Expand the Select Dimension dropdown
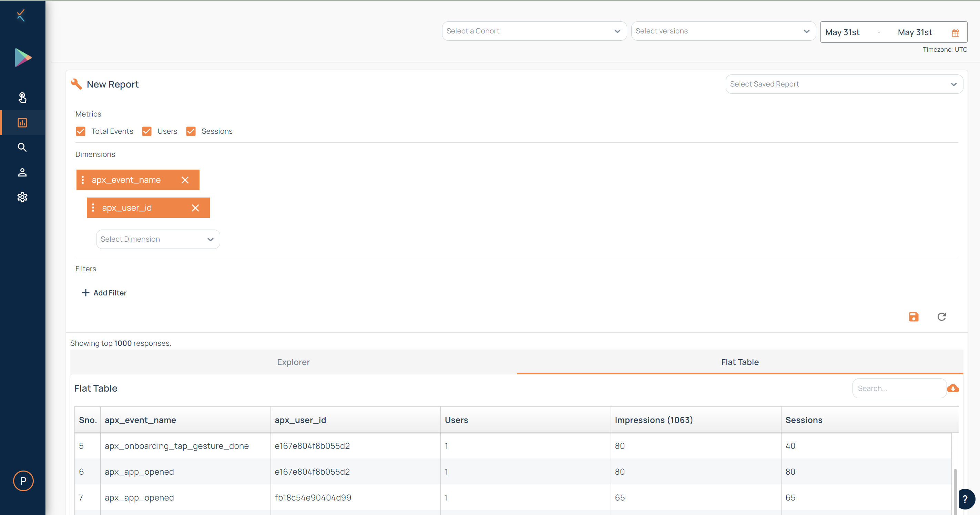 (x=158, y=240)
